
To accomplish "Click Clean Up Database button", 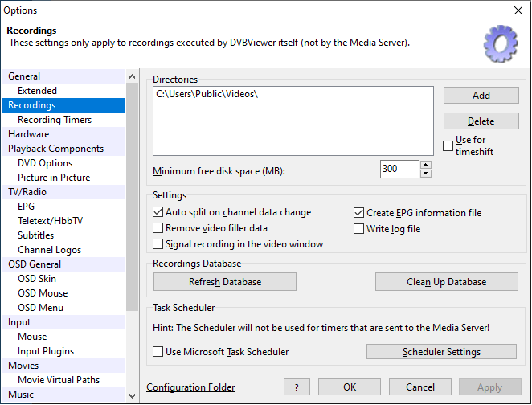I will [x=446, y=282].
